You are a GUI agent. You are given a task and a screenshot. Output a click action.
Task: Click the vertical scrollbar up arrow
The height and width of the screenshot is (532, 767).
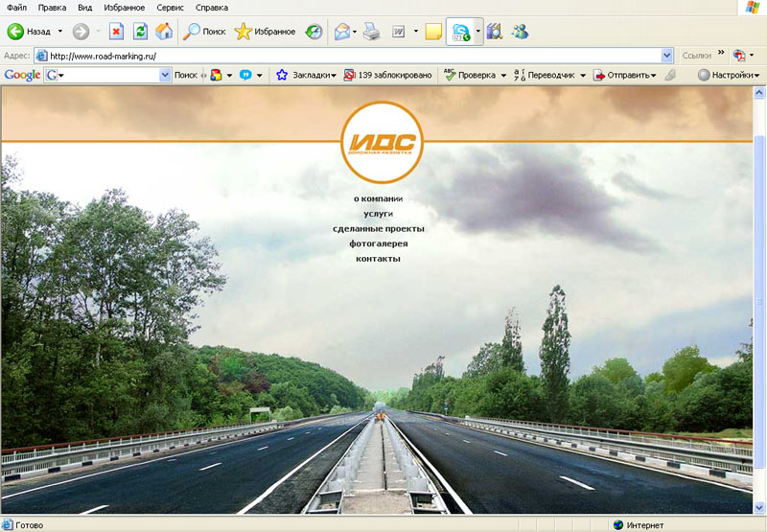tap(759, 92)
